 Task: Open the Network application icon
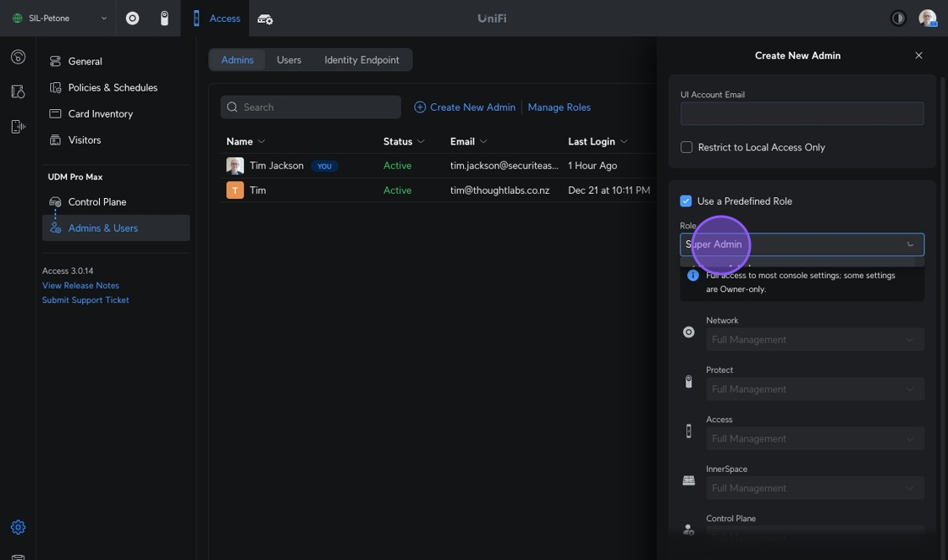(132, 18)
